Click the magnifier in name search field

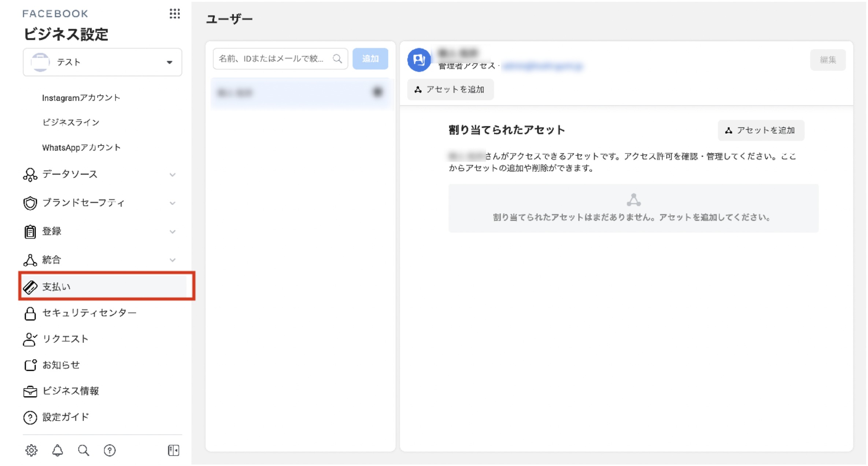(337, 59)
